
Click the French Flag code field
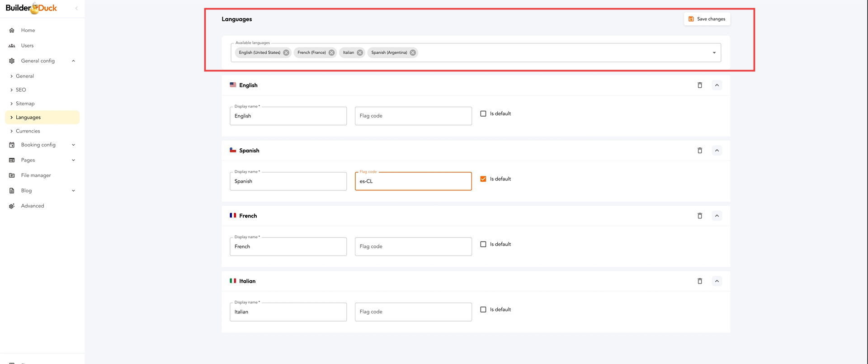click(413, 246)
